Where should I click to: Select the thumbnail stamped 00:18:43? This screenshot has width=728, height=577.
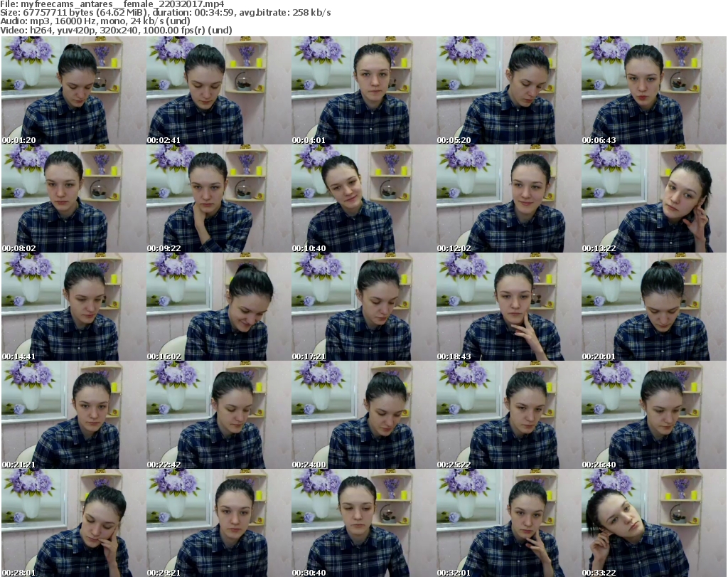(x=509, y=307)
